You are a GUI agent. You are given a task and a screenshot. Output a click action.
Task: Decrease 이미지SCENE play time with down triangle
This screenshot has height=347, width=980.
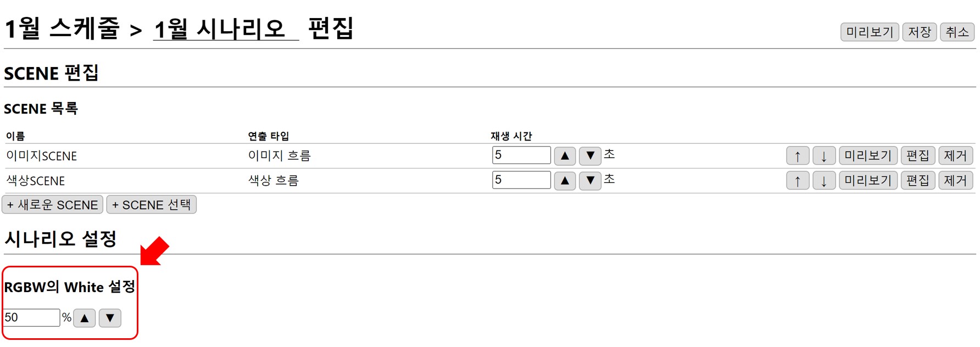pos(590,156)
